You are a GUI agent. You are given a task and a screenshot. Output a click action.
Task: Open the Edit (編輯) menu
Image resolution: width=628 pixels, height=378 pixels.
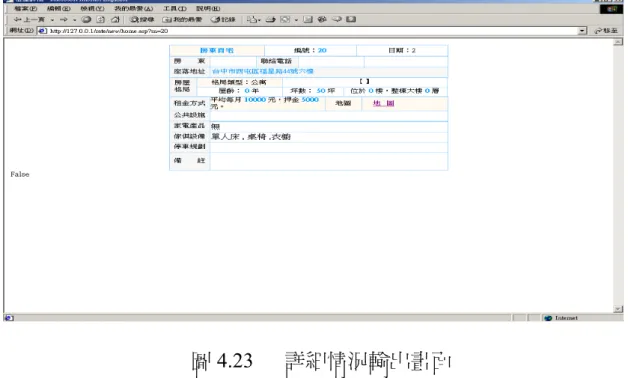(x=58, y=8)
